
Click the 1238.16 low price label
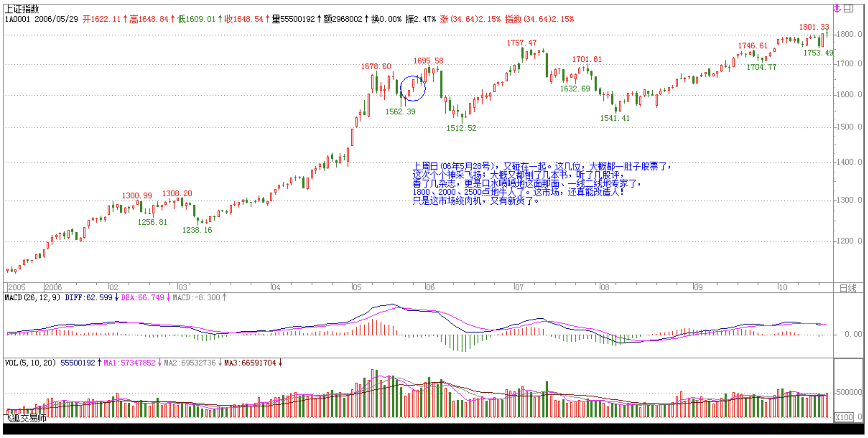(197, 230)
